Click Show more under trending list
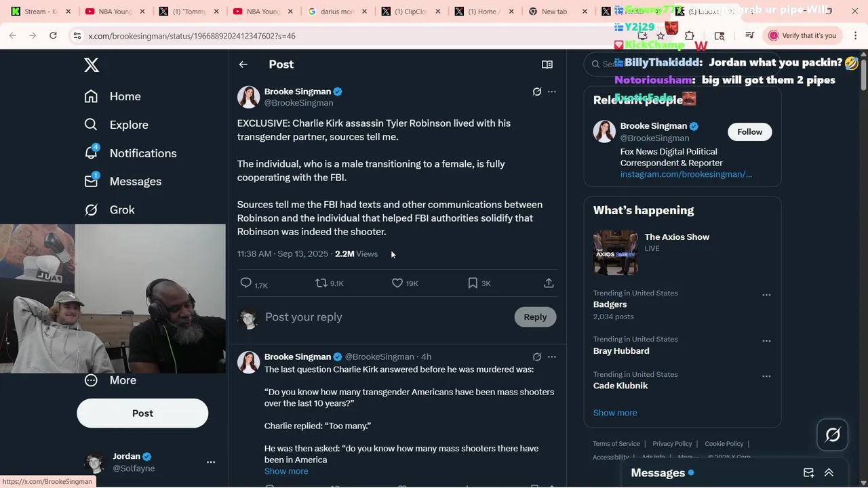The height and width of the screenshot is (488, 868). pos(615,413)
